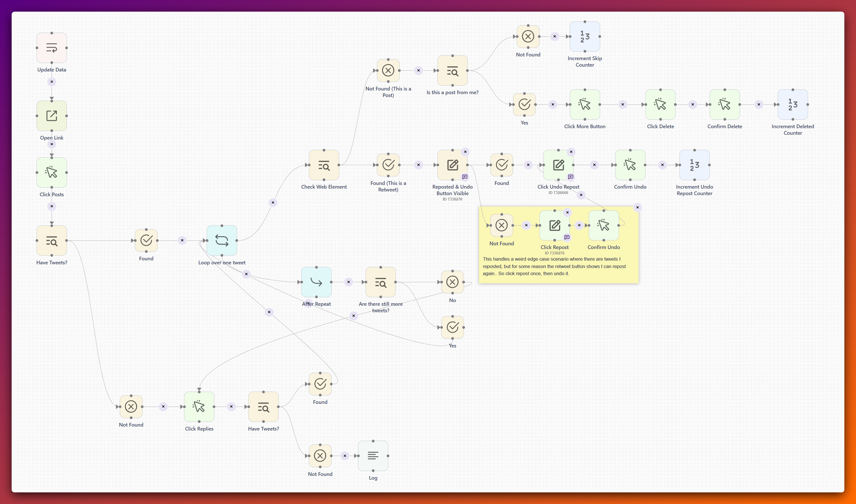This screenshot has height=504, width=856.
Task: Open the Open Link node
Action: [52, 116]
